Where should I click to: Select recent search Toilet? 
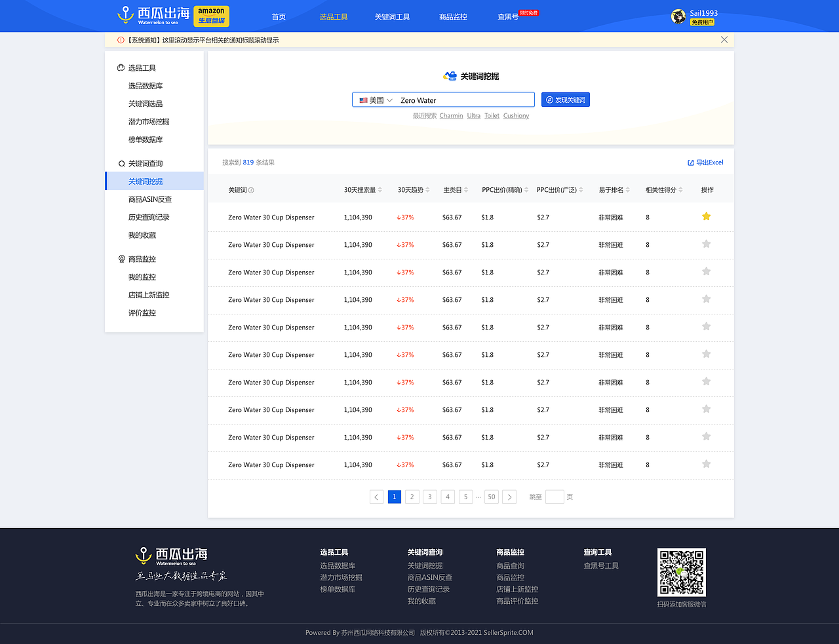click(x=492, y=116)
